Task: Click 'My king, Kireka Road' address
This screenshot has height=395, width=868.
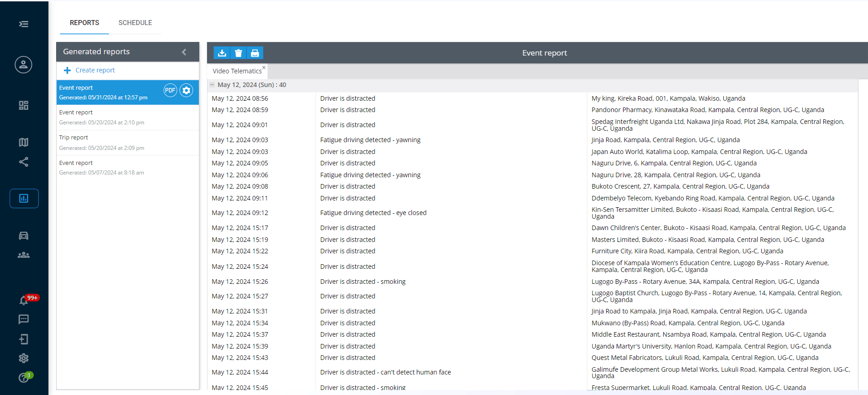Action: pyautogui.click(x=668, y=98)
